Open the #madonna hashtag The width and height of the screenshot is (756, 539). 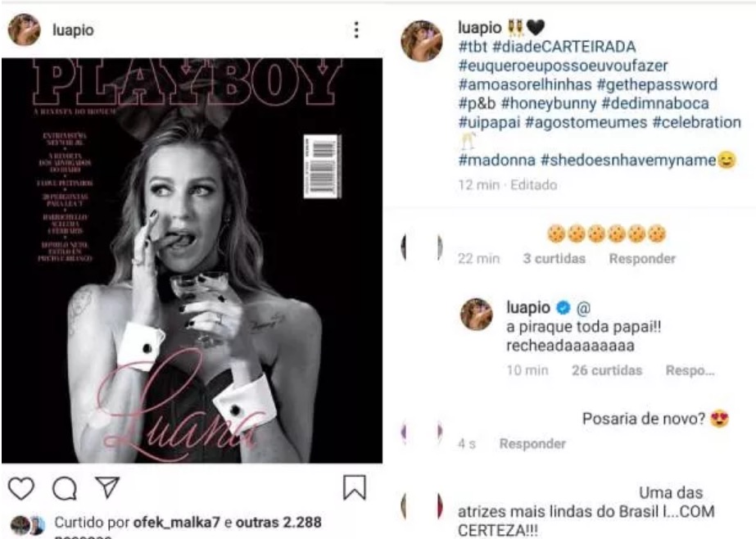[496, 160]
